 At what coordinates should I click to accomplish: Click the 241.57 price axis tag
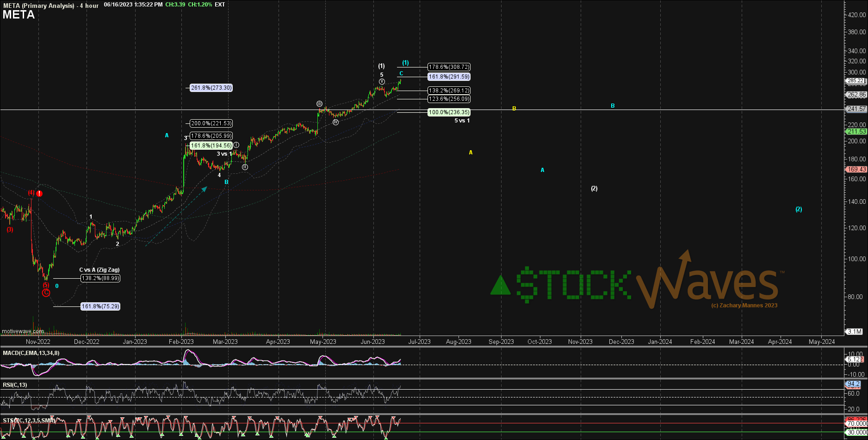856,109
